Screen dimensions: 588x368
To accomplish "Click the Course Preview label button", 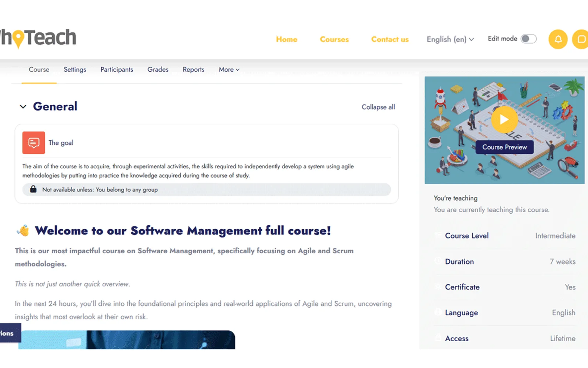I will pyautogui.click(x=505, y=147).
